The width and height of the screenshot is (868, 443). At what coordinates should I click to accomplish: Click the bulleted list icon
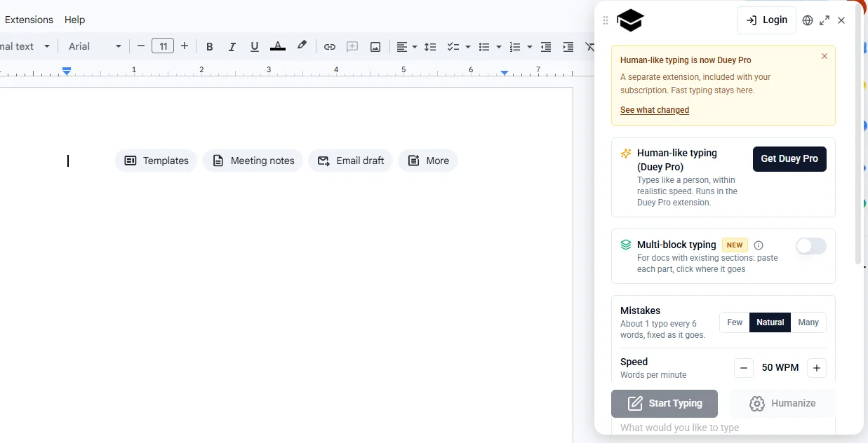point(483,47)
